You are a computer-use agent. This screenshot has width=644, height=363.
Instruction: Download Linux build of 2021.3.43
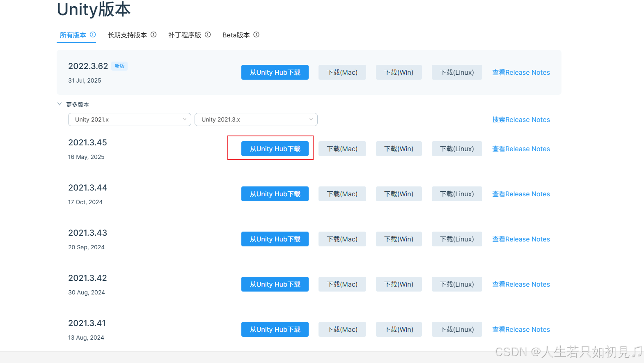pyautogui.click(x=457, y=239)
